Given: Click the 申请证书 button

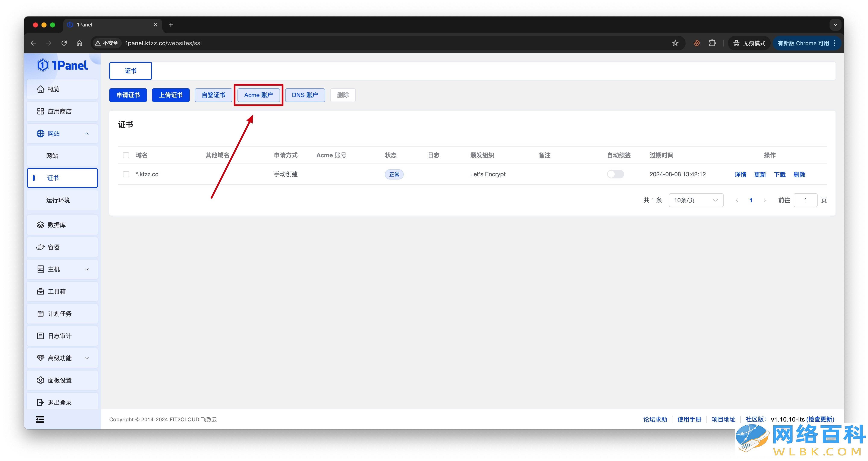Looking at the screenshot, I should (x=128, y=95).
